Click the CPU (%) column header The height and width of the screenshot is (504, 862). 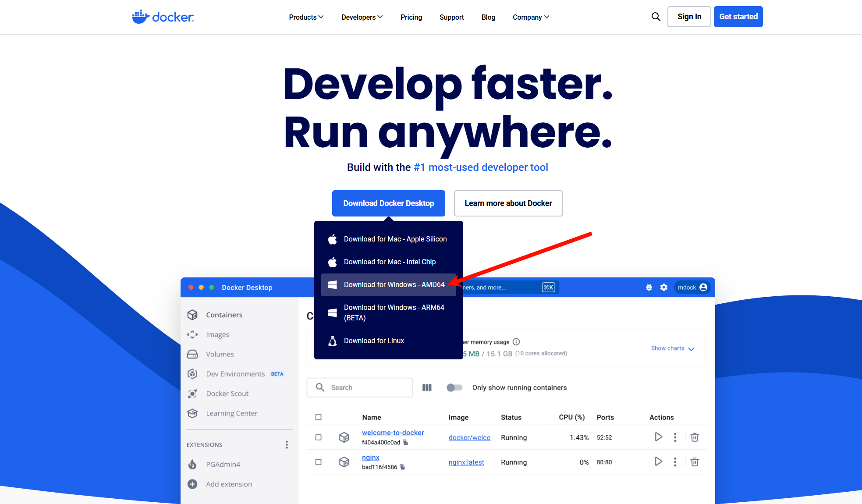(571, 417)
